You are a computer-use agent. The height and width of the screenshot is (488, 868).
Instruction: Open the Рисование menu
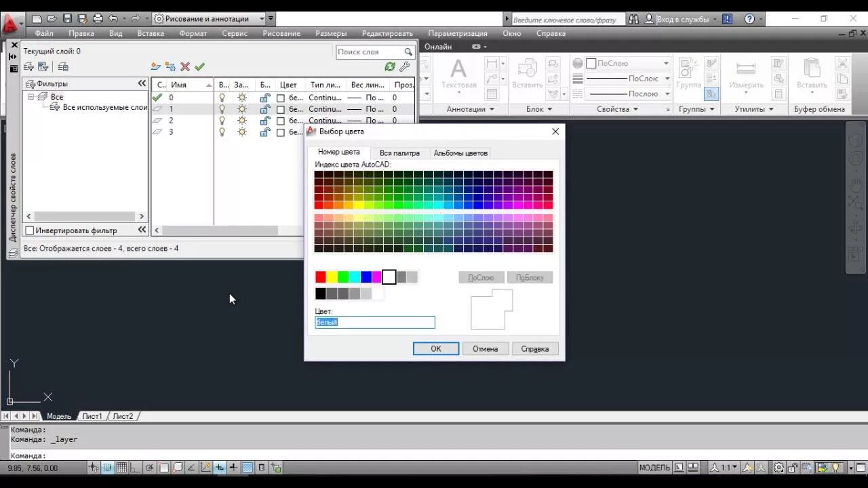pyautogui.click(x=281, y=33)
